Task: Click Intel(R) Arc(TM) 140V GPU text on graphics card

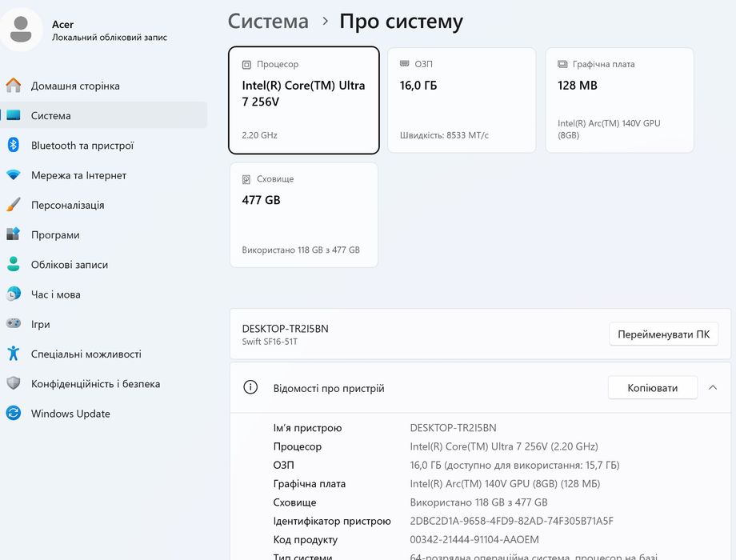Action: tap(609, 129)
